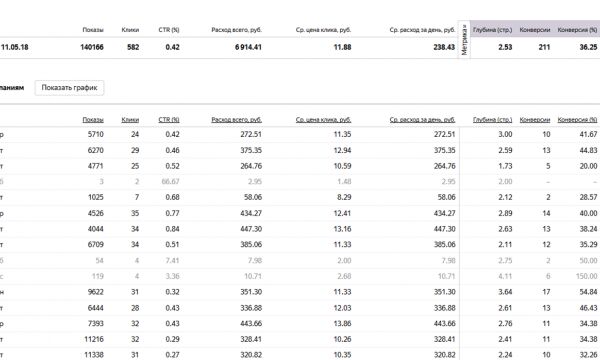
Task: Select impressions cell 6444
Action: pos(96,308)
